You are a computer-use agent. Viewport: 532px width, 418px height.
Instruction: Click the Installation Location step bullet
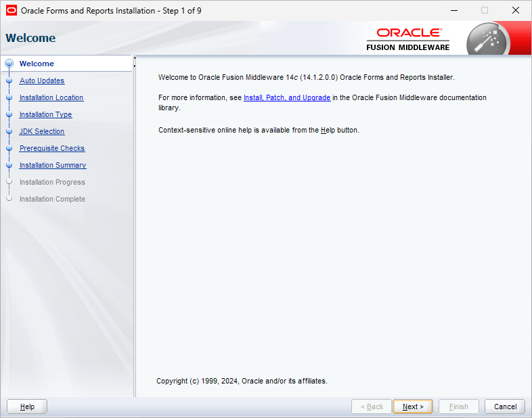(x=9, y=97)
